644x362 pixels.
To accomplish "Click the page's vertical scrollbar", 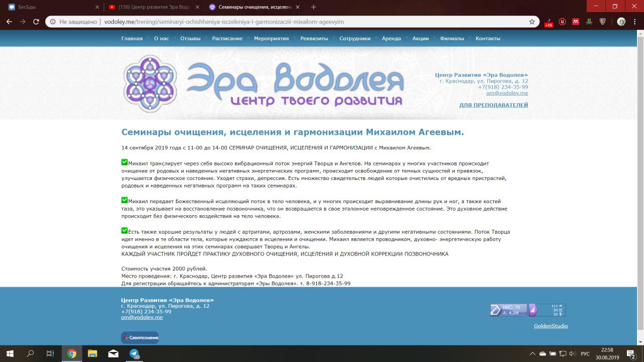I will (x=640, y=187).
